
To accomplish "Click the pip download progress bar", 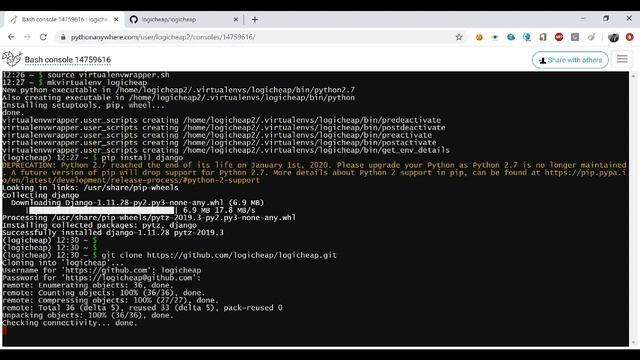I will point(102,210).
